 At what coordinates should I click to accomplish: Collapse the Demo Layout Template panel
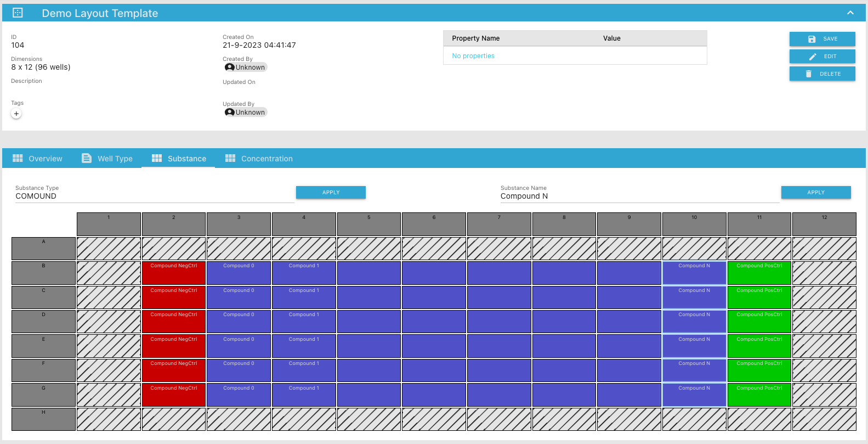coord(850,13)
